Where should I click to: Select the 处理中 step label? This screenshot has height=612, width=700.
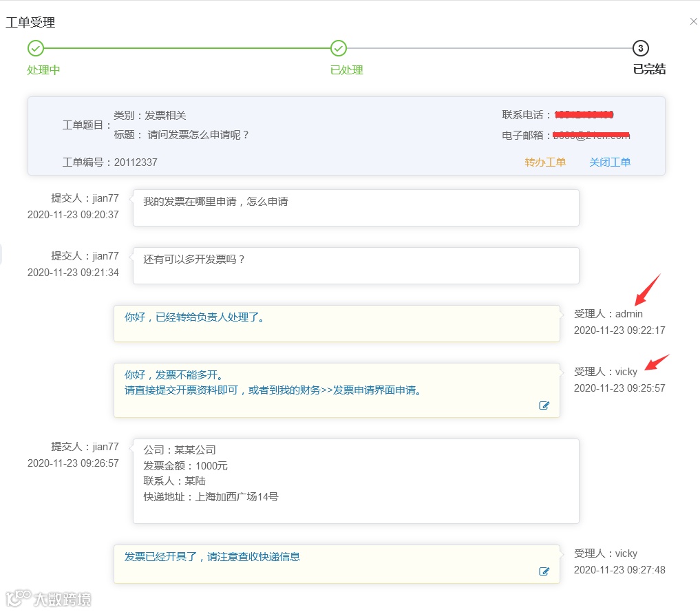pyautogui.click(x=43, y=70)
